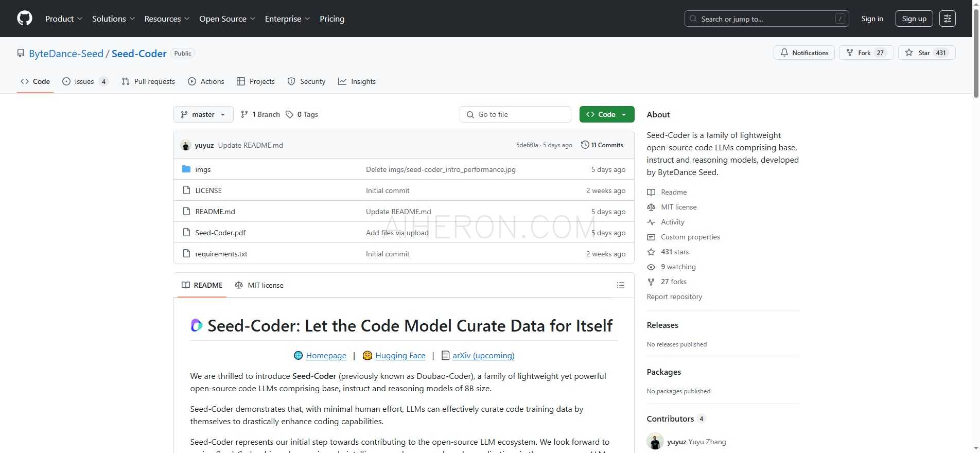Expand the Product menu

pyautogui.click(x=64, y=19)
